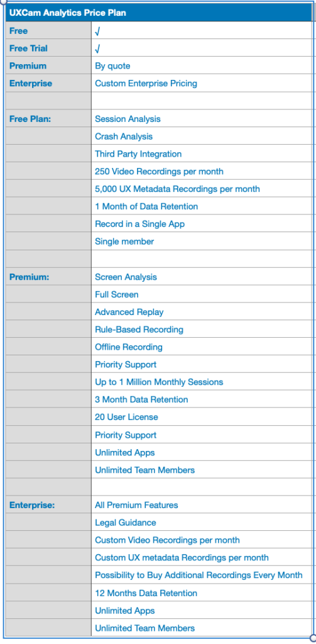Select the 'Enterprise:' section label cell
Screen dimensions: 316x644
[x=48, y=505]
